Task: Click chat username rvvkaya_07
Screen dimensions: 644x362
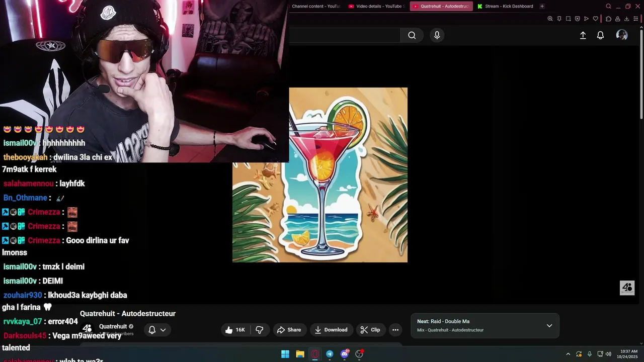Action: tap(23, 321)
